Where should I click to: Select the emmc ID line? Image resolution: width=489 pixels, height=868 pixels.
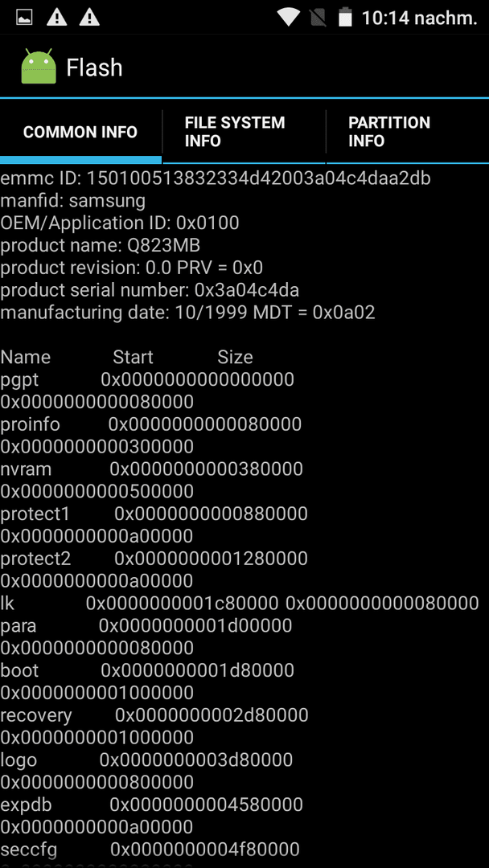point(216,178)
